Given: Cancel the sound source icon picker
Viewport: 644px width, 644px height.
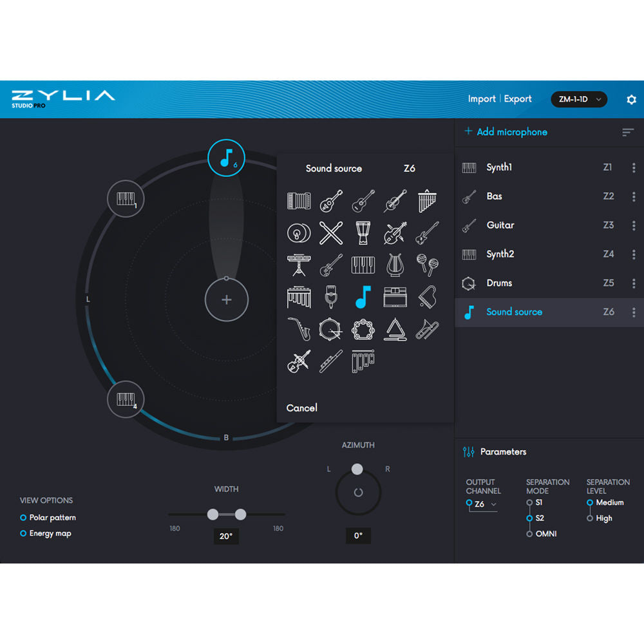Looking at the screenshot, I should click(x=302, y=408).
